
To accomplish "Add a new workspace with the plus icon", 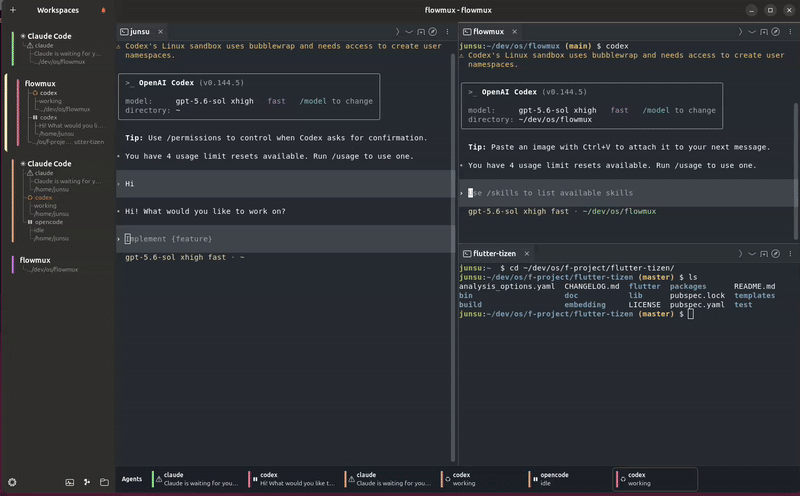I will click(x=13, y=10).
